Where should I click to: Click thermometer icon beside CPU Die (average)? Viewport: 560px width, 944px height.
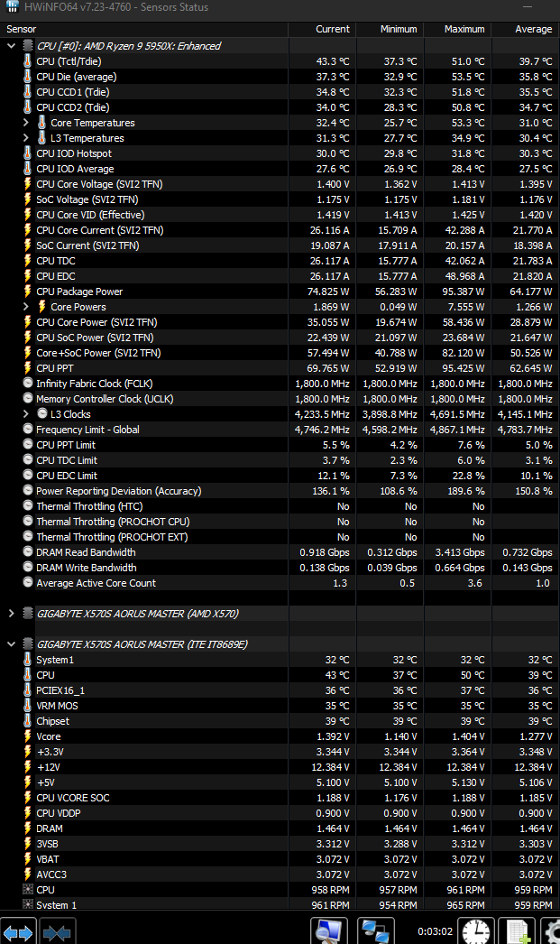(28, 77)
